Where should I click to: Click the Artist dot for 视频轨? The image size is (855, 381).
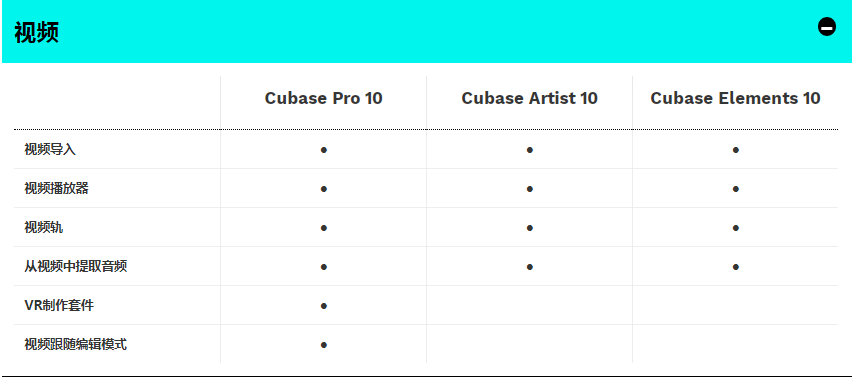(x=529, y=228)
